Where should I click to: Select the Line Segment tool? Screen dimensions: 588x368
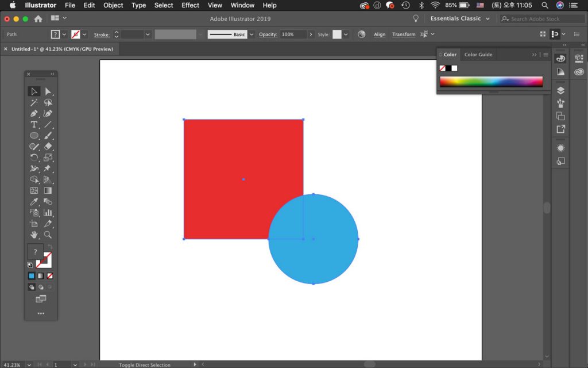click(x=48, y=124)
